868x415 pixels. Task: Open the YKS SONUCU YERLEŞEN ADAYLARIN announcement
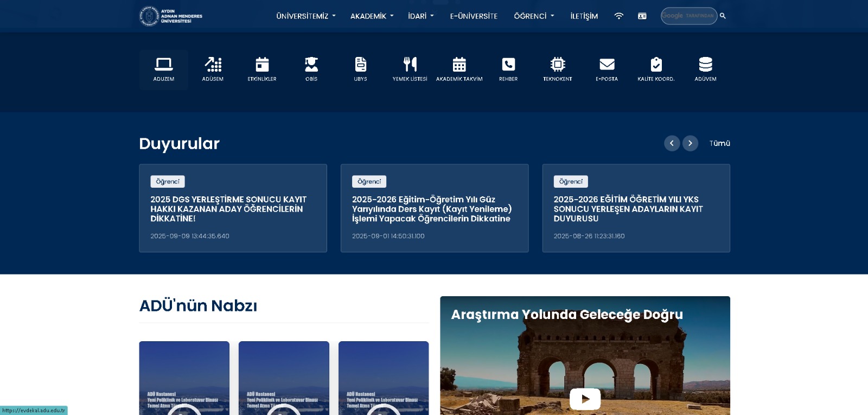click(628, 209)
